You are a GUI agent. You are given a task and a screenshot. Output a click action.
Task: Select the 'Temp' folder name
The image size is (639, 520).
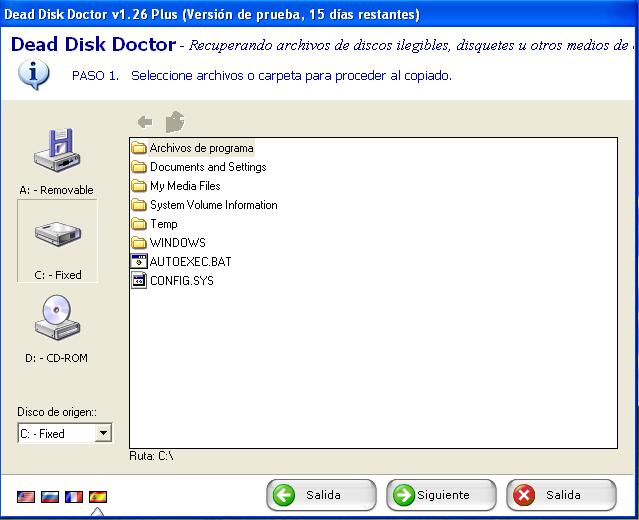164,224
